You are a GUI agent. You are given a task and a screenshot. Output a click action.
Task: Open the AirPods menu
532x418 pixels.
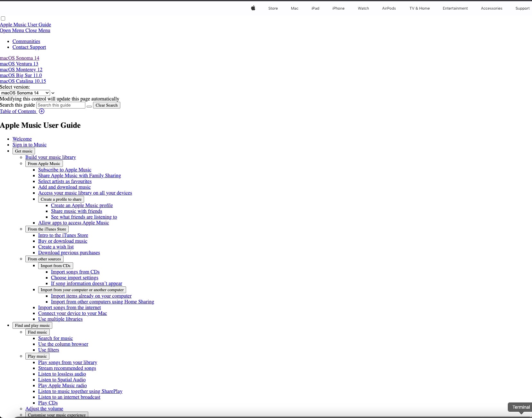coord(389,8)
